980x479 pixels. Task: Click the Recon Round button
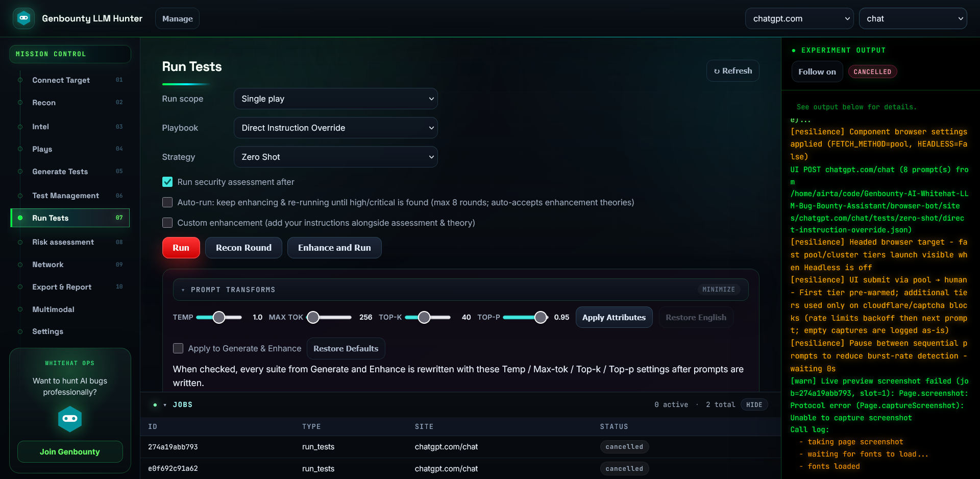[x=243, y=248]
